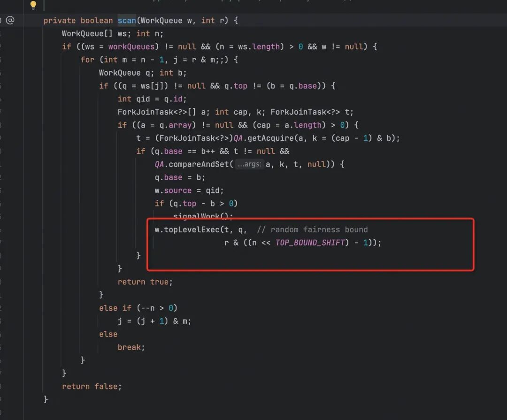The image size is (507, 420).
Task: Click the 'for (int m = n - 1' loop header
Action: (159, 60)
